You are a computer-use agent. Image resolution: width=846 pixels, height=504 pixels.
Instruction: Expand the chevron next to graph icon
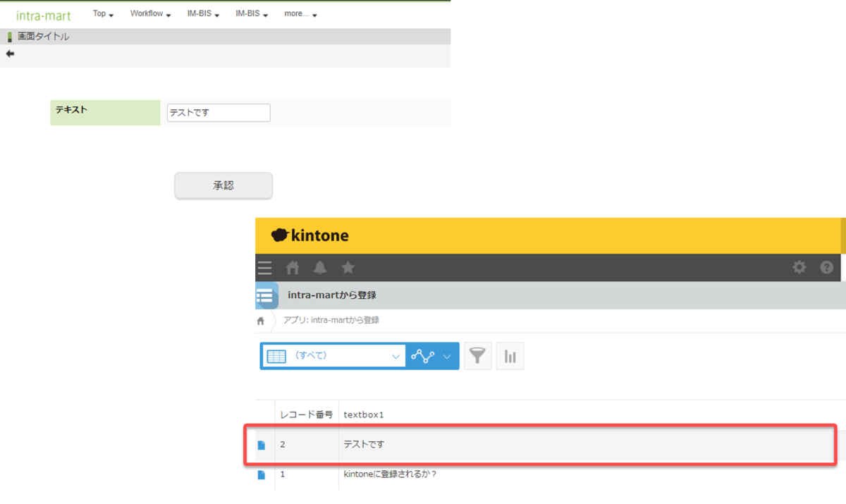click(x=447, y=357)
